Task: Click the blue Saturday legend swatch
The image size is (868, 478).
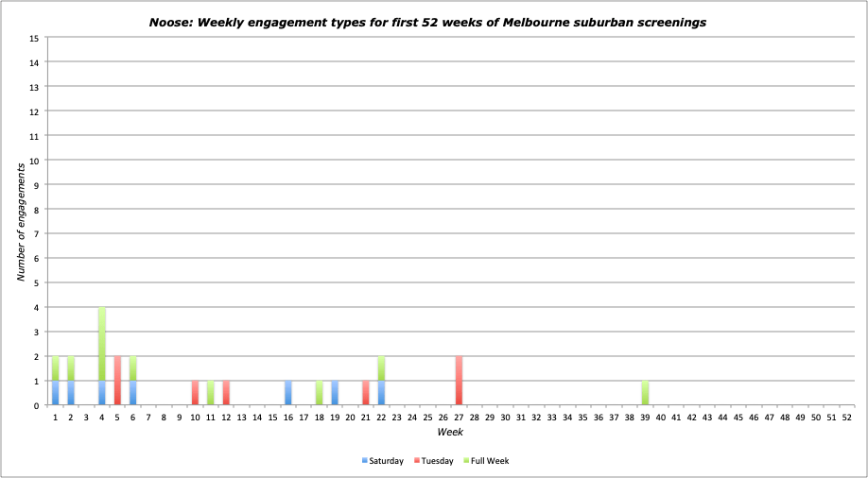Action: pos(364,461)
